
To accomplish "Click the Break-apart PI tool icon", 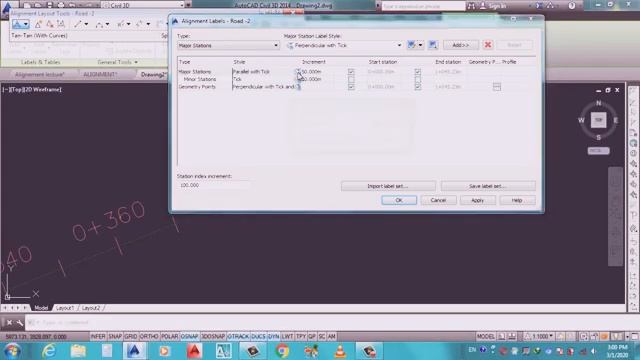I will tap(60, 24).
